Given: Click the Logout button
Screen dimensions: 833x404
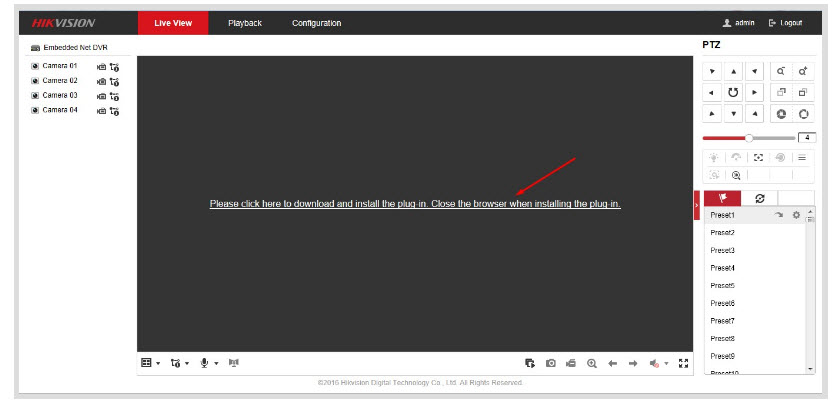Looking at the screenshot, I should [x=785, y=23].
